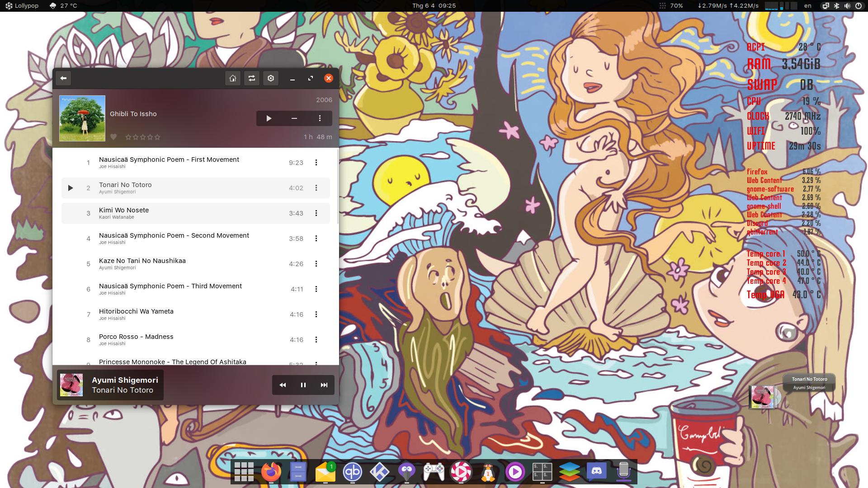868x488 pixels.
Task: Open the app grid from the dock
Action: [244, 472]
